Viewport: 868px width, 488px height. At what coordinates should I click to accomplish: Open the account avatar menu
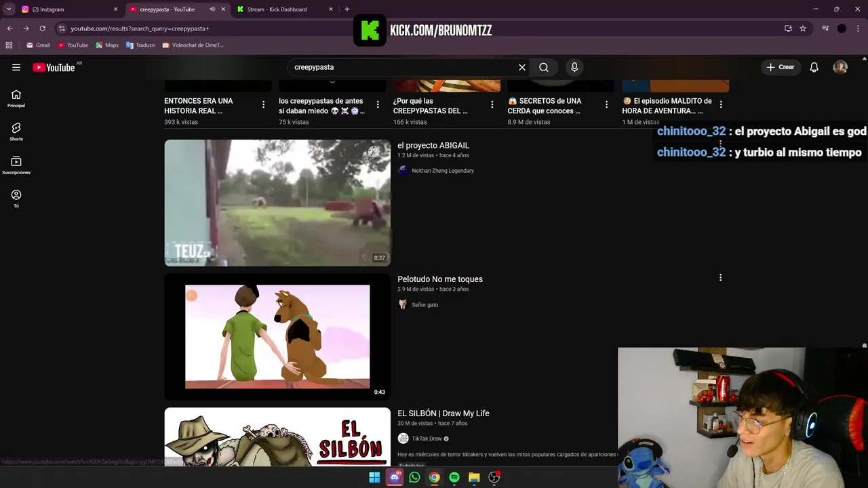pos(840,67)
